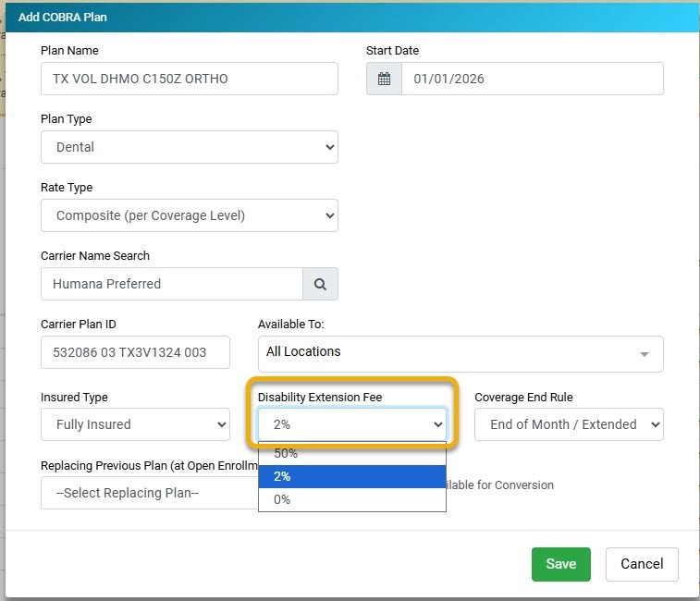The width and height of the screenshot is (700, 601).
Task: Click the green Save button
Action: pos(560,564)
